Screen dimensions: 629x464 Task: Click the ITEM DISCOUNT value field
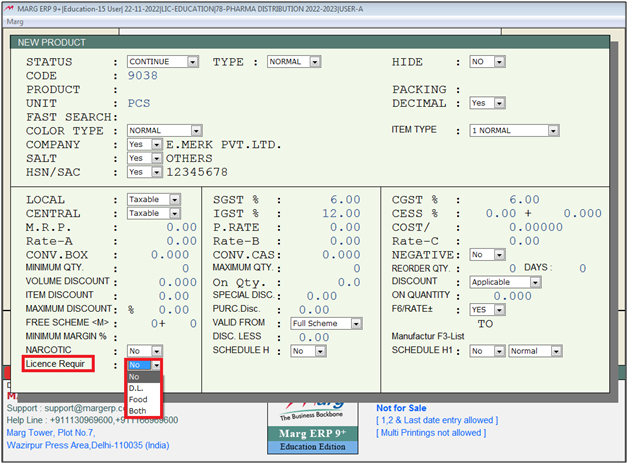(x=174, y=296)
